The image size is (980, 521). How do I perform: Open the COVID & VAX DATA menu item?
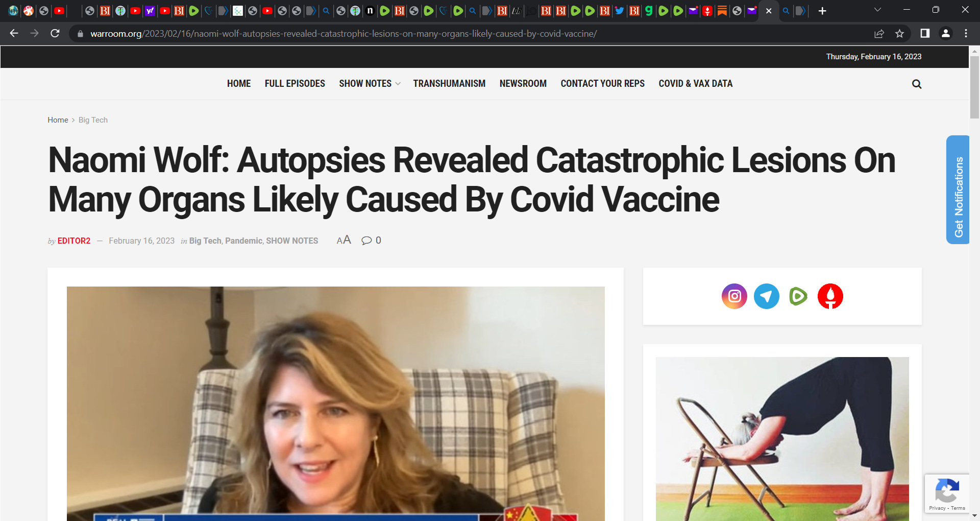coord(695,83)
